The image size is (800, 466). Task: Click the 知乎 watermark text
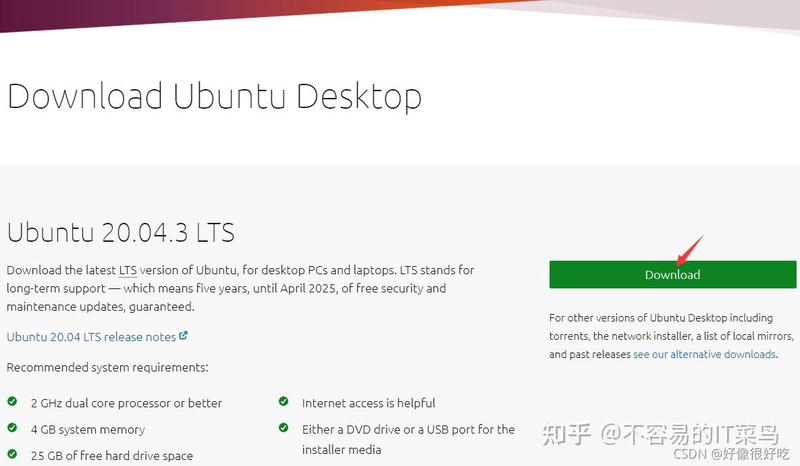[566, 434]
